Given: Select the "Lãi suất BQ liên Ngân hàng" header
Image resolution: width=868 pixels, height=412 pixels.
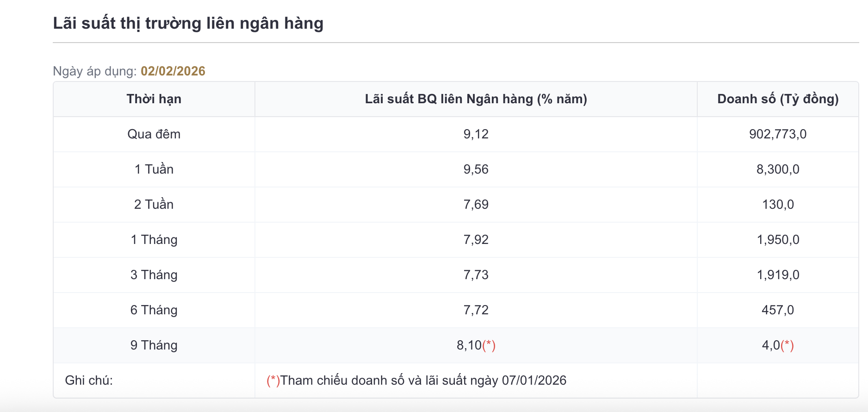Looking at the screenshot, I should (476, 99).
